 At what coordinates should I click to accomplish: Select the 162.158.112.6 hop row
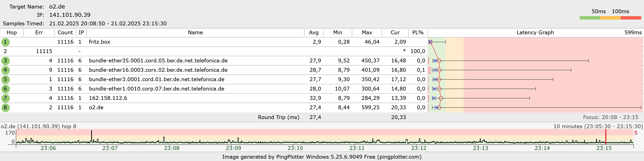[x=108, y=98]
